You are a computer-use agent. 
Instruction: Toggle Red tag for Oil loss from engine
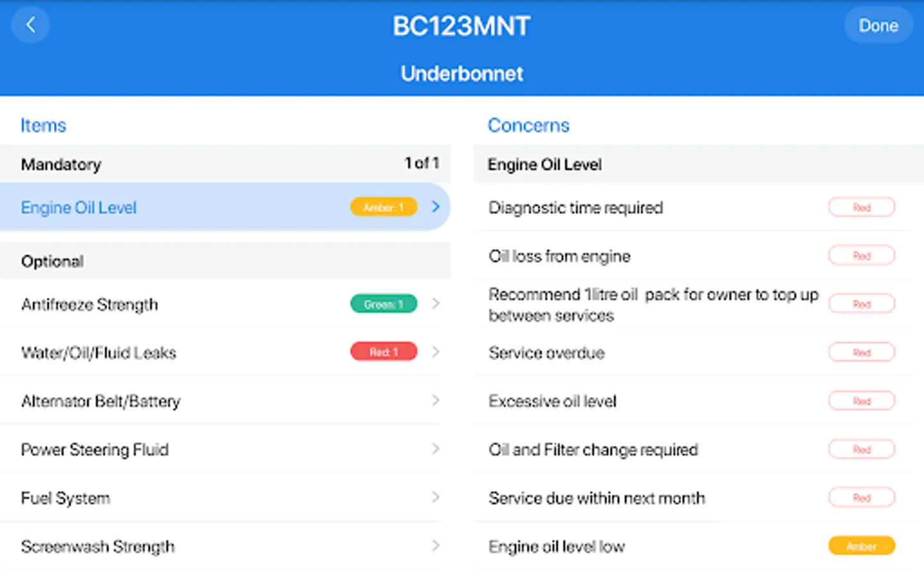click(861, 256)
